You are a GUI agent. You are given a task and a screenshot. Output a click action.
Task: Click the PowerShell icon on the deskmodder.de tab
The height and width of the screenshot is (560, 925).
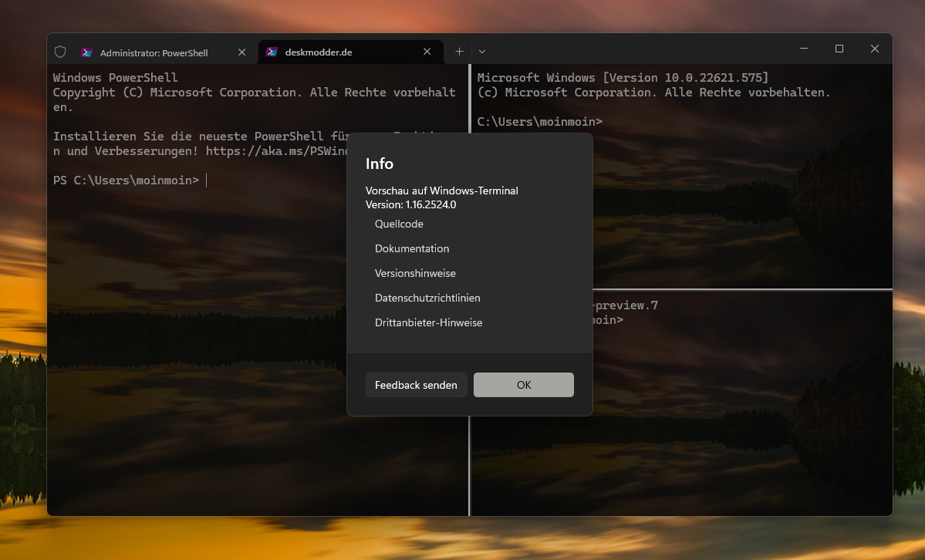click(x=272, y=52)
